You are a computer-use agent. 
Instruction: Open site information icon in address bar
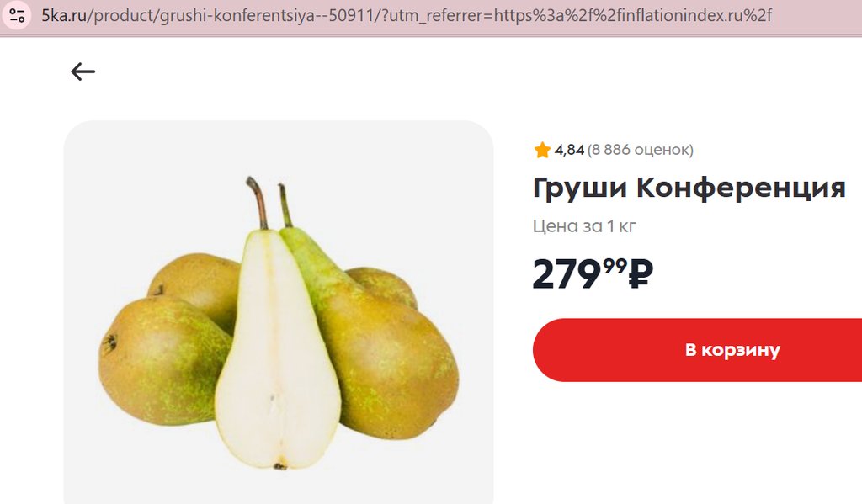(17, 15)
